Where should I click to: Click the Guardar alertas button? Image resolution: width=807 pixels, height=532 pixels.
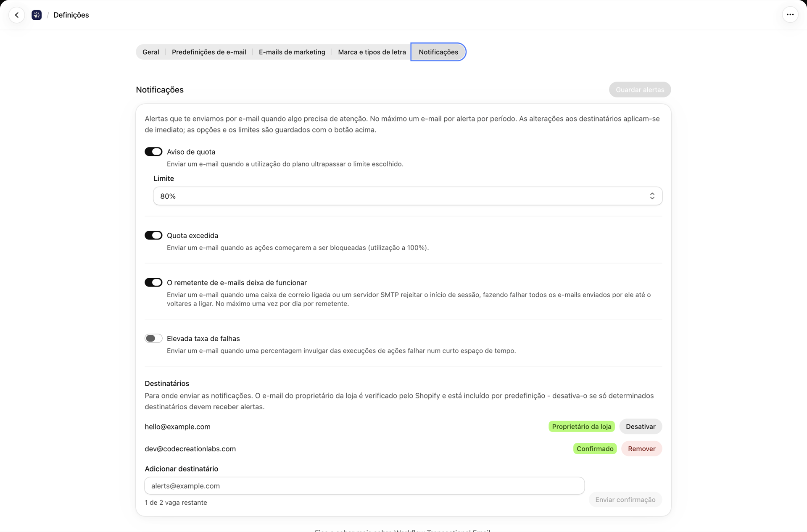640,90
